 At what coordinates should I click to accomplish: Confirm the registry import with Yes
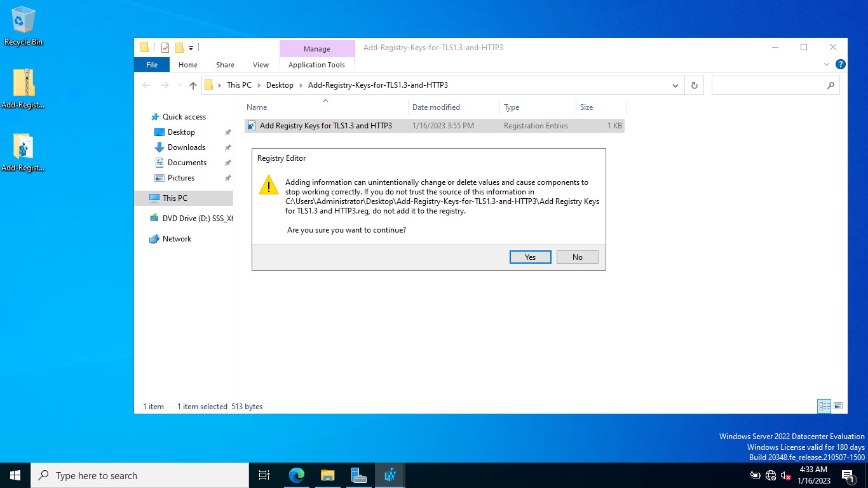click(530, 257)
